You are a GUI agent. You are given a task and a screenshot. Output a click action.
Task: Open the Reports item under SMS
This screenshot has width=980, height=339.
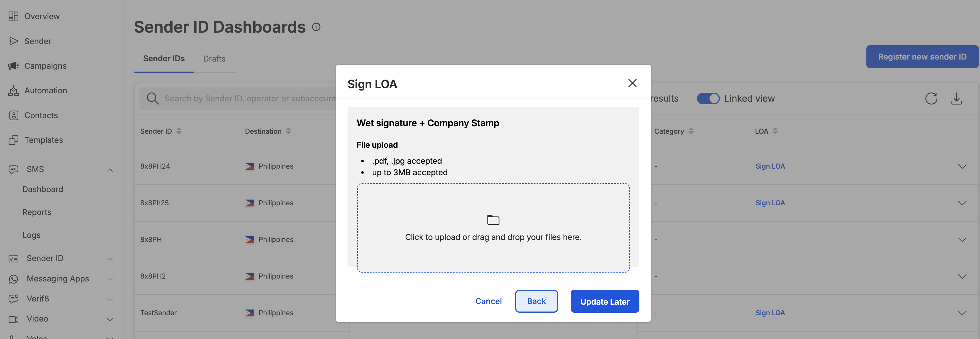(x=37, y=212)
